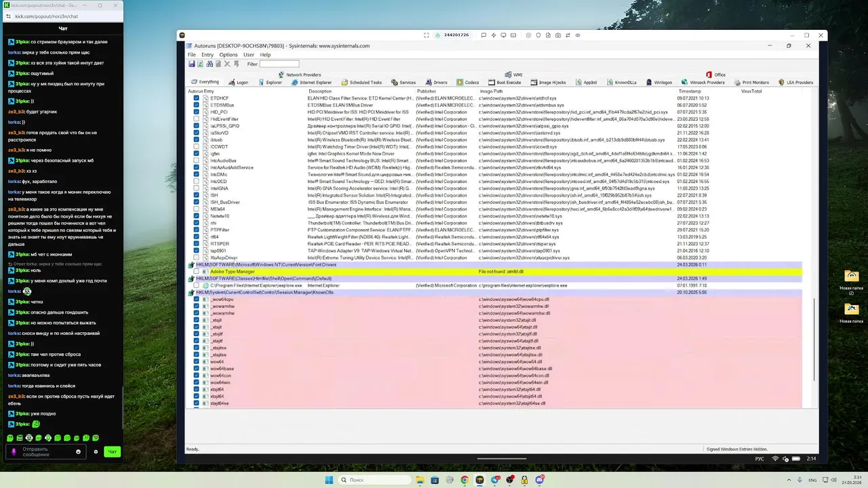Viewport: 868px width, 488px height.
Task: Toggle the IntcAudioBus entry checkbox
Action: (x=197, y=161)
